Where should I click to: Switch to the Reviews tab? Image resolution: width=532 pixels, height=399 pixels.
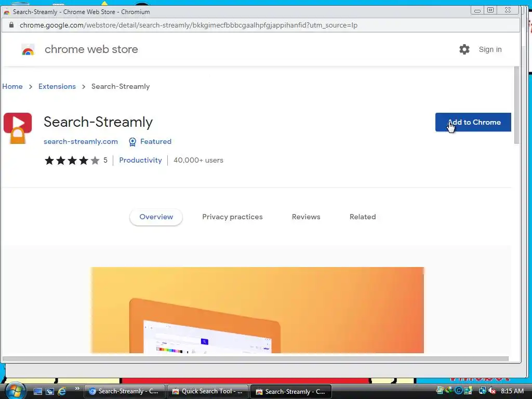306,217
